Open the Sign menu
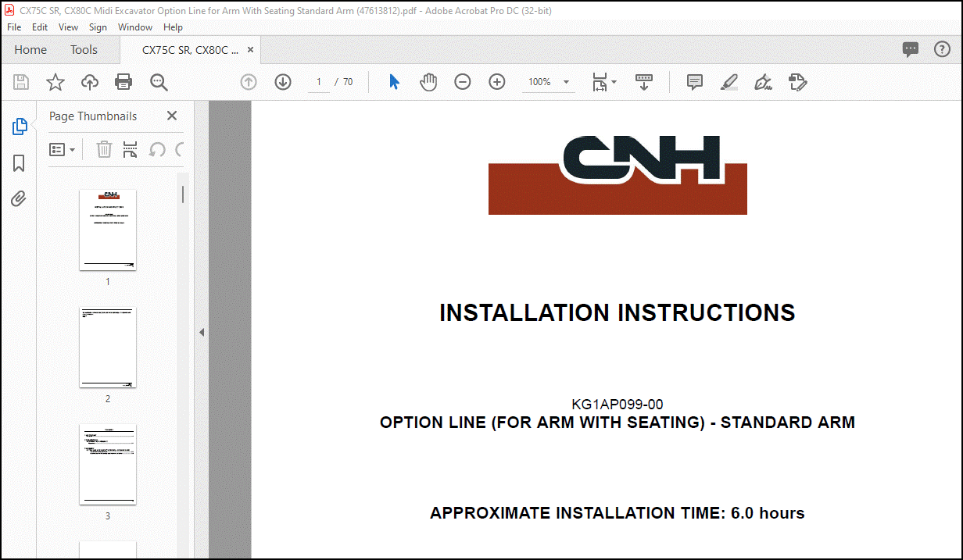The width and height of the screenshot is (963, 560). tap(98, 27)
